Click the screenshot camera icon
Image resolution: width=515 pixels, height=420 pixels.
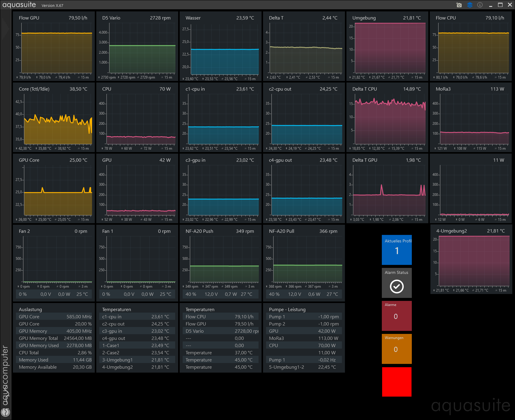[459, 5]
